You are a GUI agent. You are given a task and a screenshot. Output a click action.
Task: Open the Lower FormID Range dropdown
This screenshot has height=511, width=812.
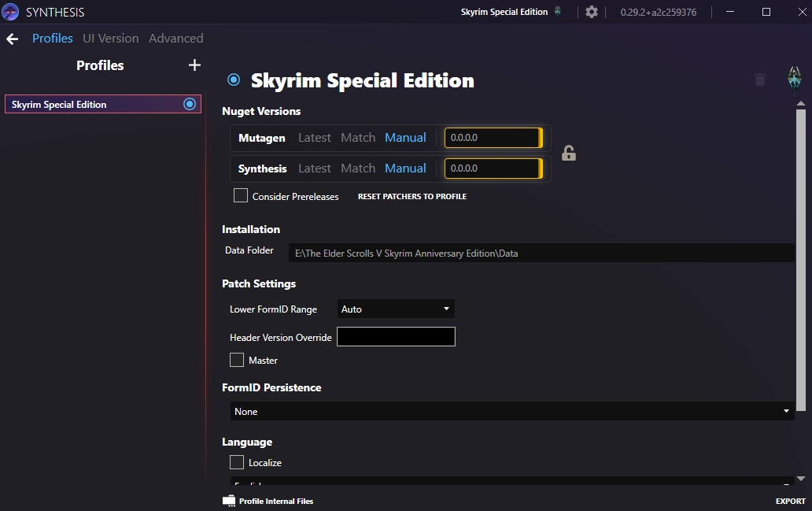pos(396,309)
